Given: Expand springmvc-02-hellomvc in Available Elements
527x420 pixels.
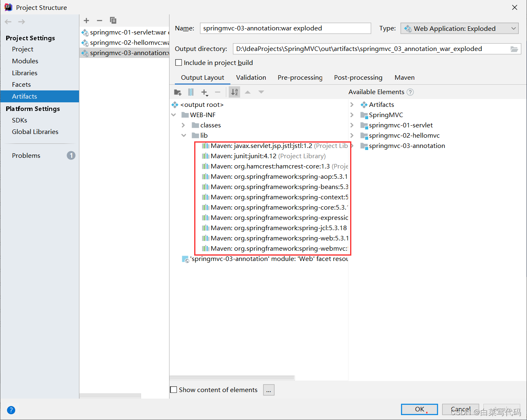Looking at the screenshot, I should pos(352,136).
